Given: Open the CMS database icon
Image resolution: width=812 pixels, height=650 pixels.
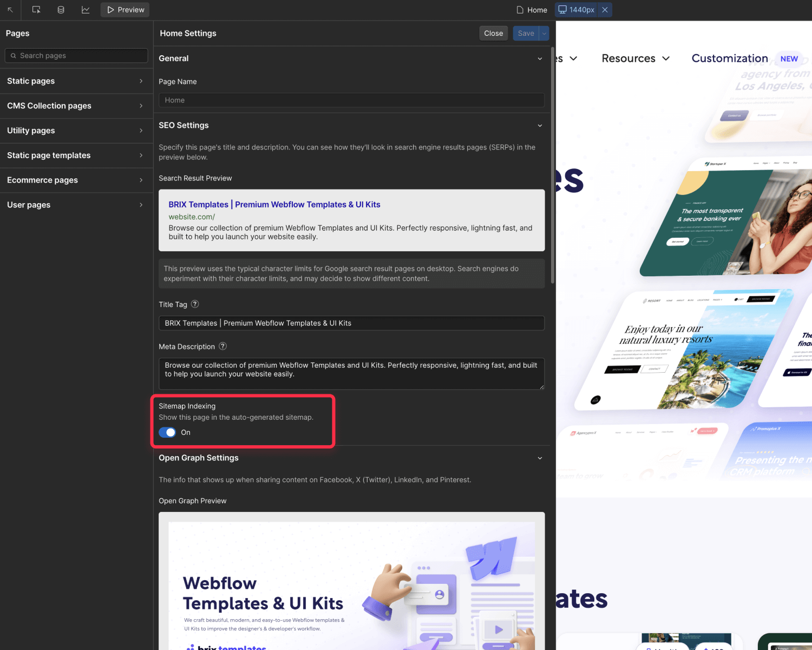Looking at the screenshot, I should point(61,10).
